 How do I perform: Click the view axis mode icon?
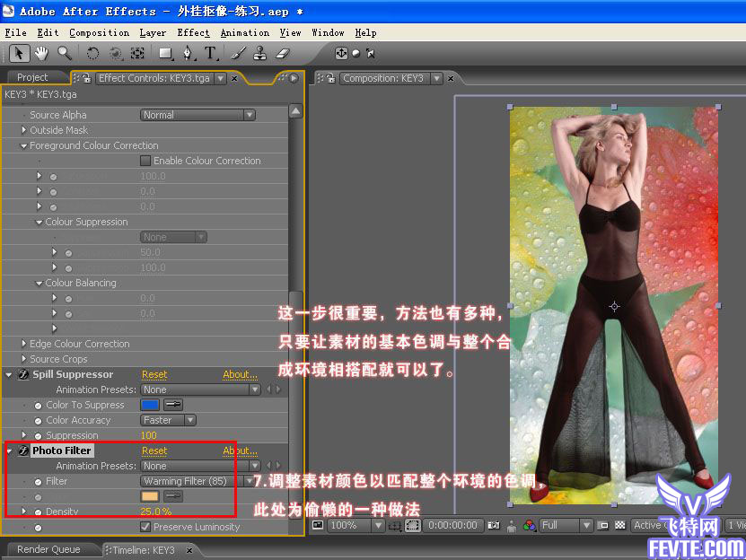371,53
